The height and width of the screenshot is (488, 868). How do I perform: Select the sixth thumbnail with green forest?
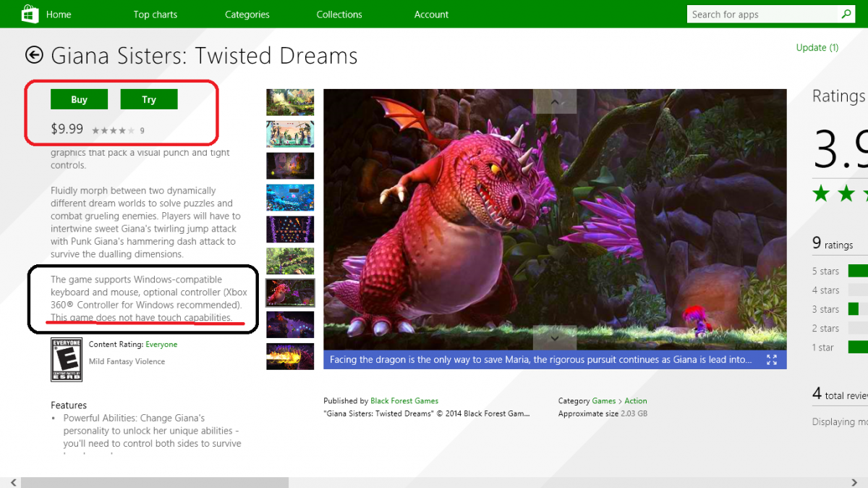[290, 261]
